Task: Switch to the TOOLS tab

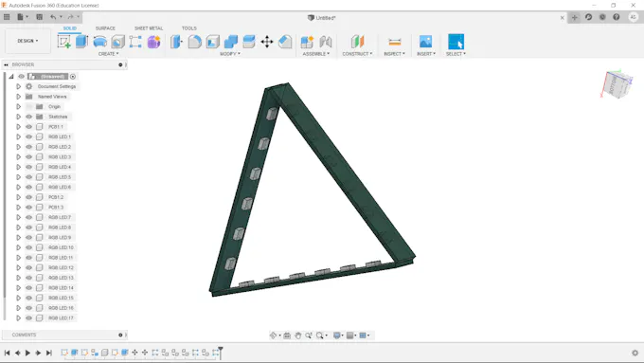Action: click(x=188, y=28)
